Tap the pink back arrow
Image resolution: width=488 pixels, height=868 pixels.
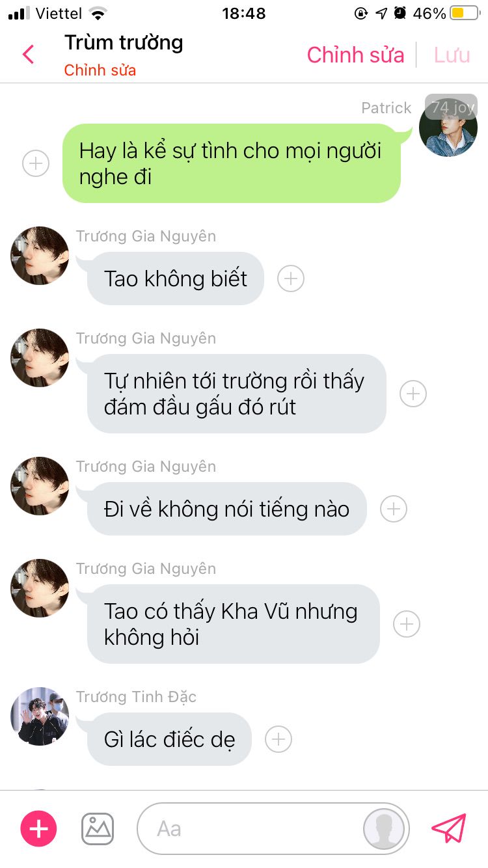click(28, 55)
